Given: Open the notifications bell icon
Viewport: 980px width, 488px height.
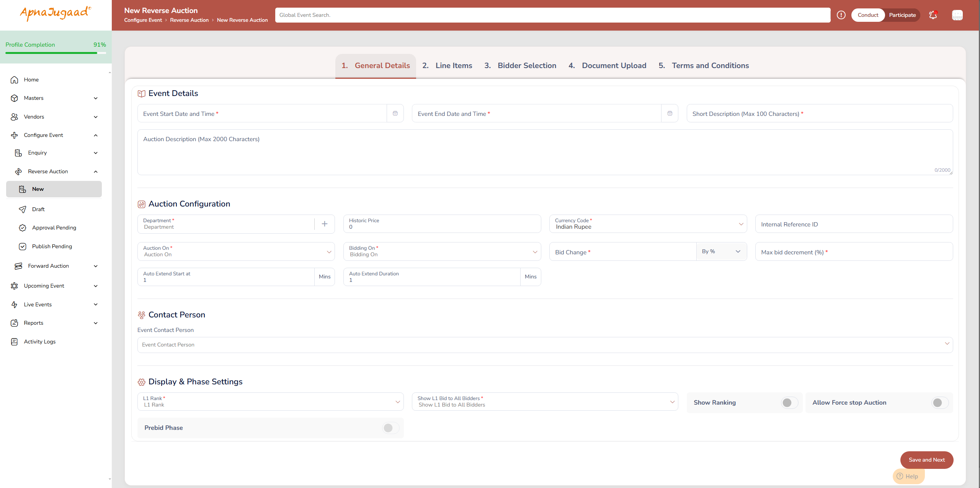Looking at the screenshot, I should (x=933, y=15).
